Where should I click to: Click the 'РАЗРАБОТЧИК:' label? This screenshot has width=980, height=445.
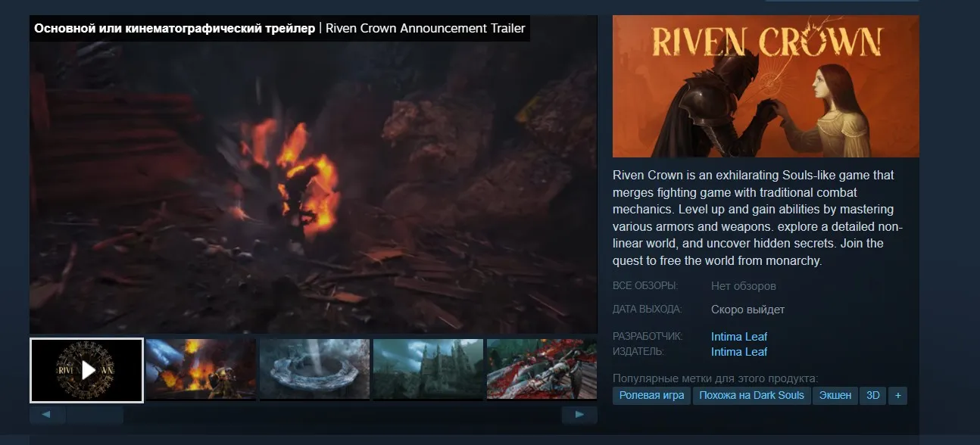pos(648,336)
